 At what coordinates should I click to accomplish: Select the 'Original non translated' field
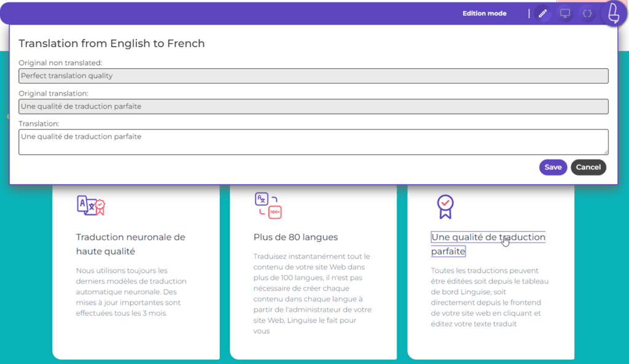[x=313, y=76]
